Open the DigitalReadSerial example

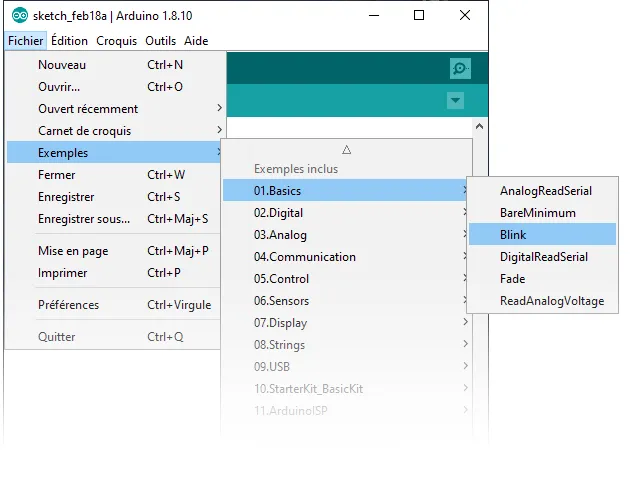[x=542, y=256]
